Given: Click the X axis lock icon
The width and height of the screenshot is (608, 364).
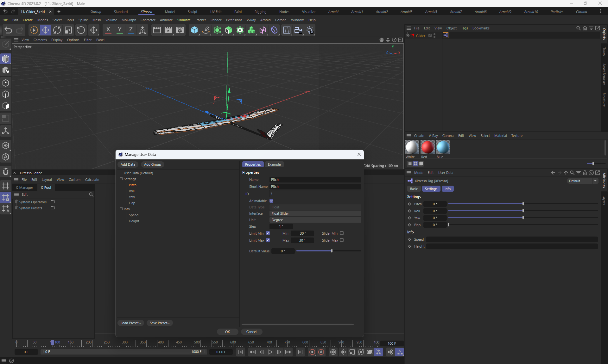Looking at the screenshot, I should tap(108, 30).
